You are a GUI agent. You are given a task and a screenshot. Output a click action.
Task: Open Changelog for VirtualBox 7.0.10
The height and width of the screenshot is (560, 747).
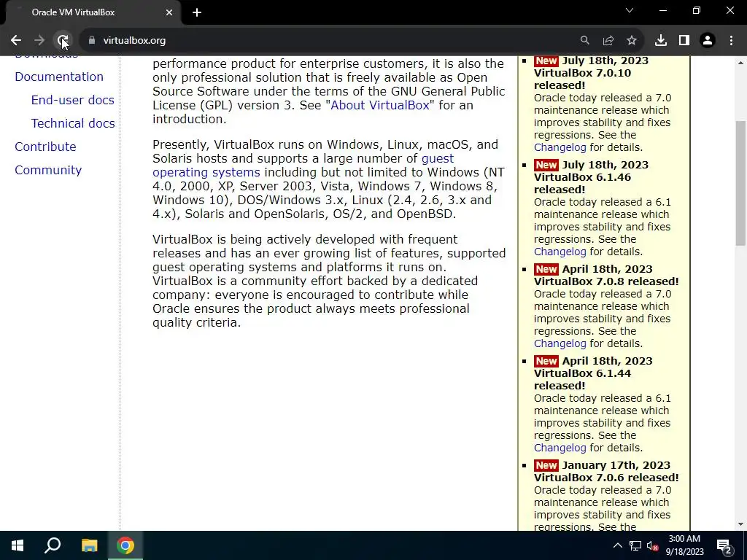click(560, 147)
